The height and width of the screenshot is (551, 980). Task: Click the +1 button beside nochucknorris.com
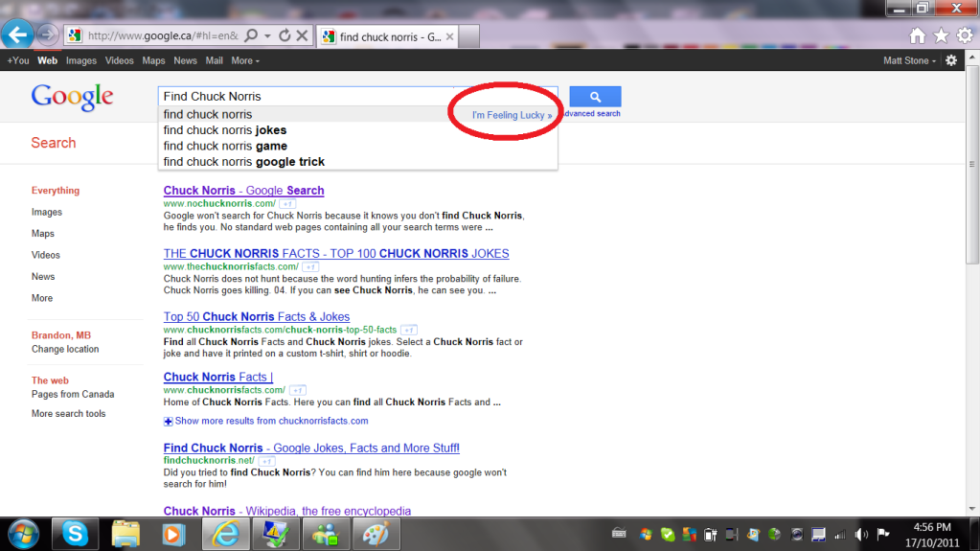click(x=287, y=204)
